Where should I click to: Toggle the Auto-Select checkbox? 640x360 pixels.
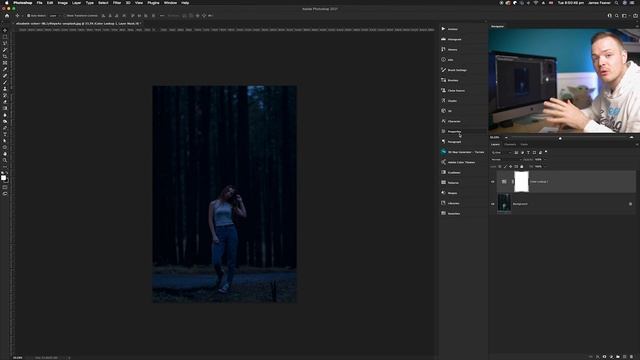click(29, 16)
